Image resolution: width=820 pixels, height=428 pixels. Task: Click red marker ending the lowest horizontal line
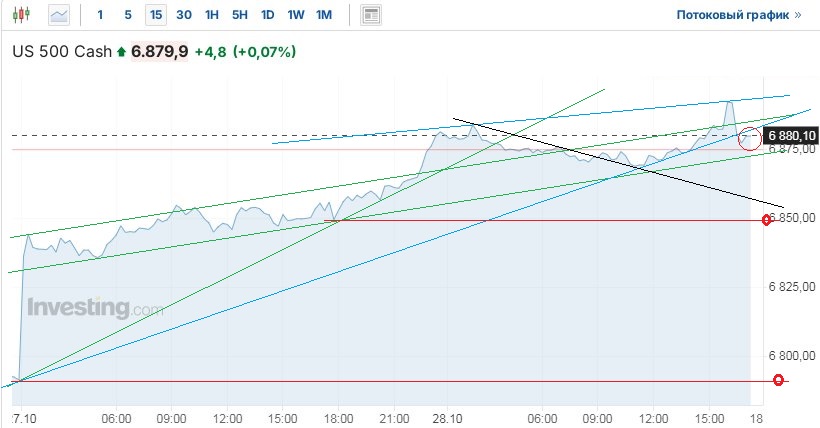779,380
